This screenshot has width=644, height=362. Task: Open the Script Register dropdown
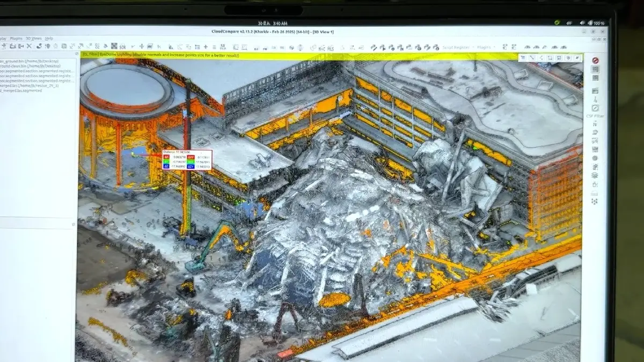pyautogui.click(x=456, y=46)
